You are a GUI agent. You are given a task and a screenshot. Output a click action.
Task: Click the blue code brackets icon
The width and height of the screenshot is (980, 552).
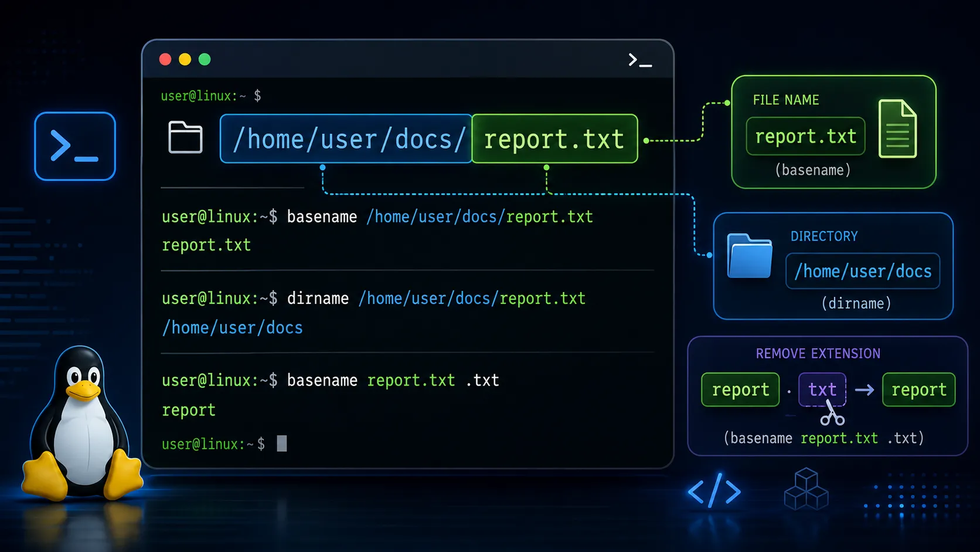tap(714, 491)
